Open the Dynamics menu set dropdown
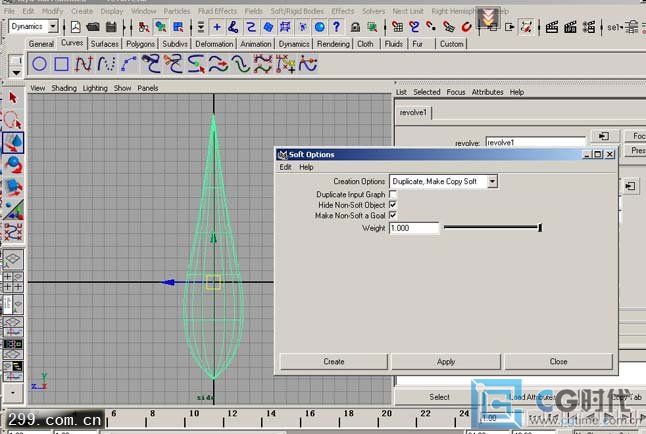This screenshot has height=434, width=646. 53,26
